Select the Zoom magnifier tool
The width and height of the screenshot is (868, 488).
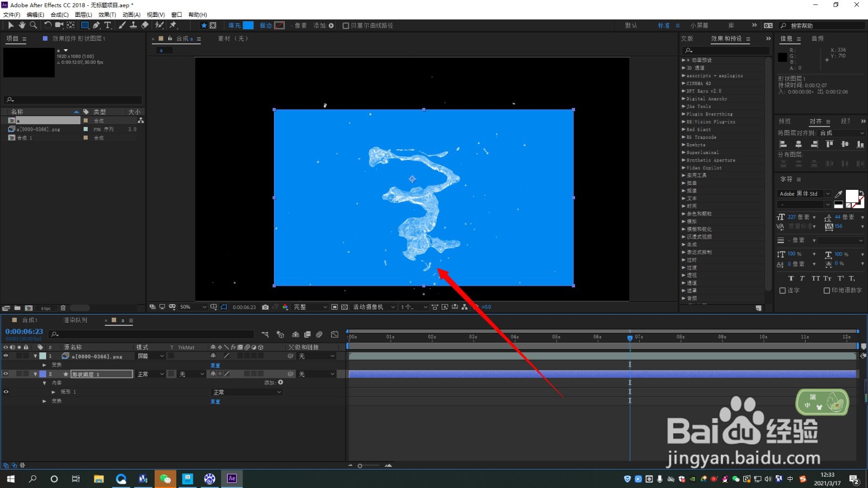[x=33, y=25]
